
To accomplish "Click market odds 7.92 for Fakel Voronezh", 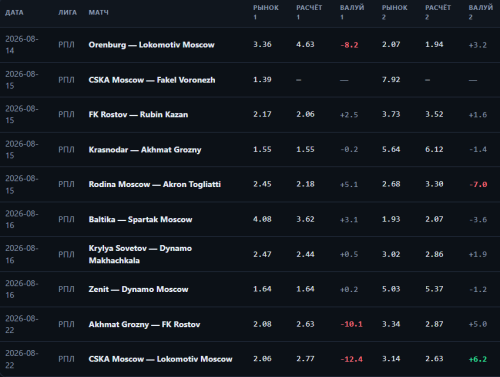I will (x=391, y=80).
